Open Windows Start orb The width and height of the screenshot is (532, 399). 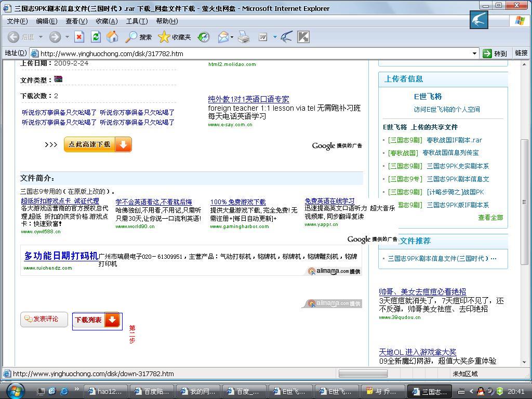tap(15, 391)
